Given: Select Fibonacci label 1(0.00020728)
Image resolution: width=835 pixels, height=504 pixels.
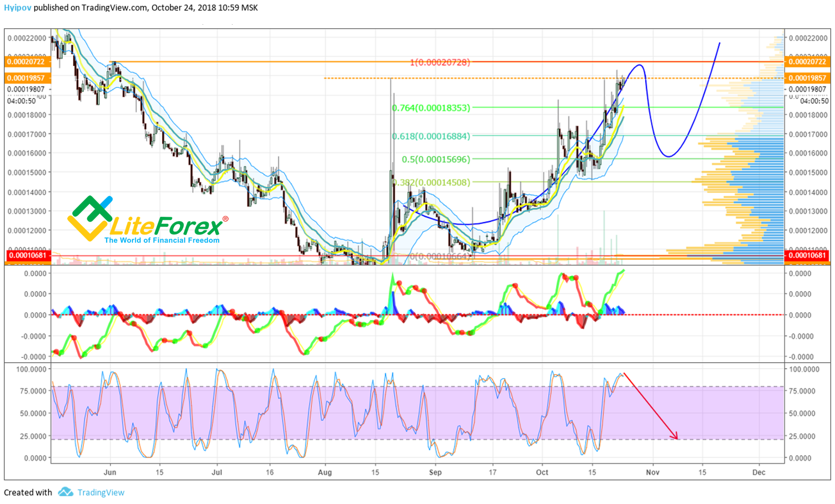Looking at the screenshot, I should coord(440,62).
